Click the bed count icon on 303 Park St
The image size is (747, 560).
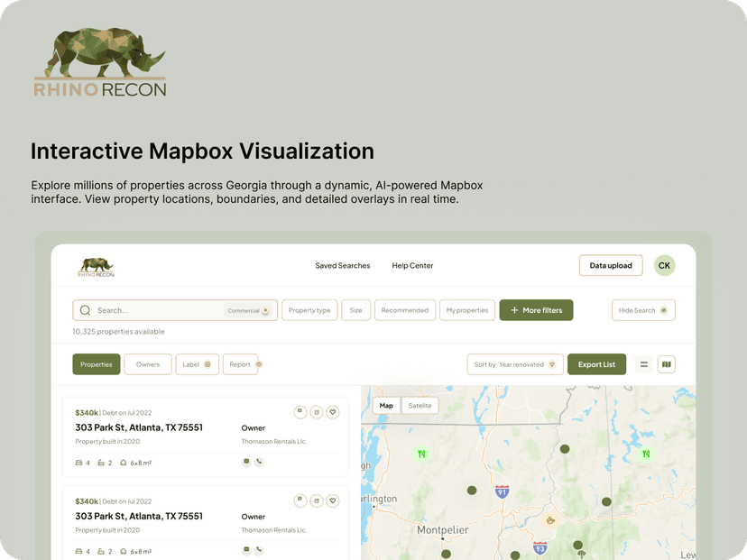[x=79, y=462]
